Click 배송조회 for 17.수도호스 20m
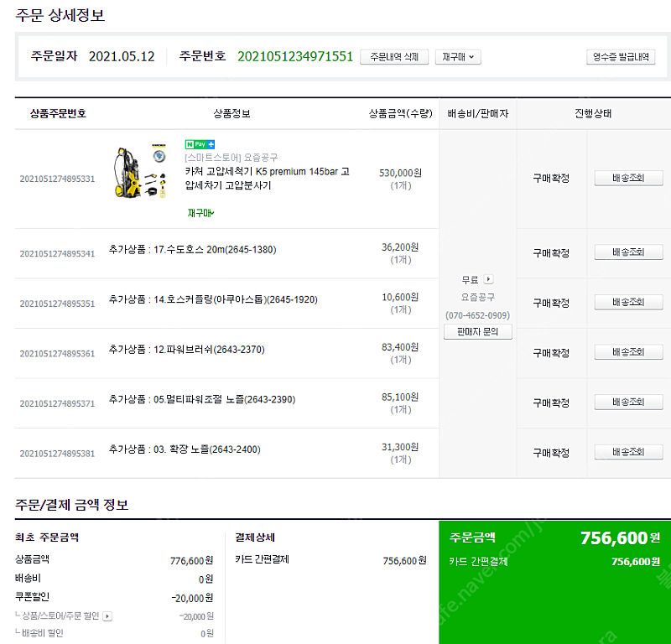 (x=628, y=252)
